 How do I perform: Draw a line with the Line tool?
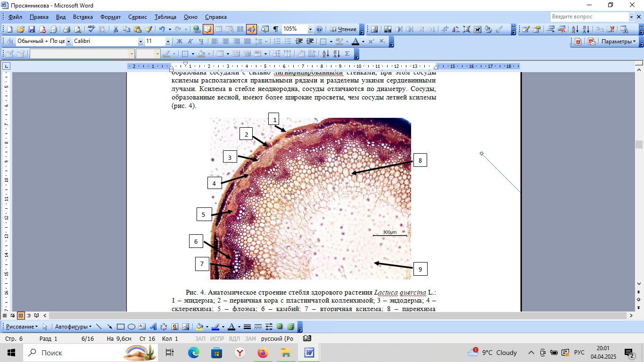[99, 327]
